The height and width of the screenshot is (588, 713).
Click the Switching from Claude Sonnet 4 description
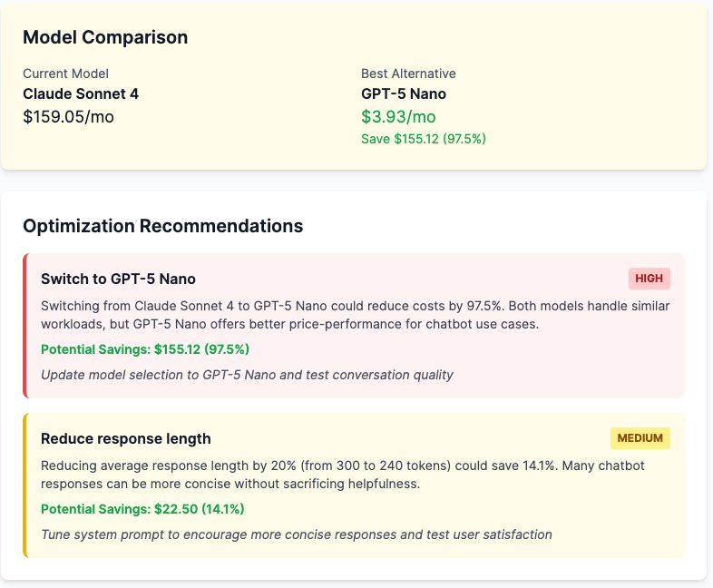(355, 315)
